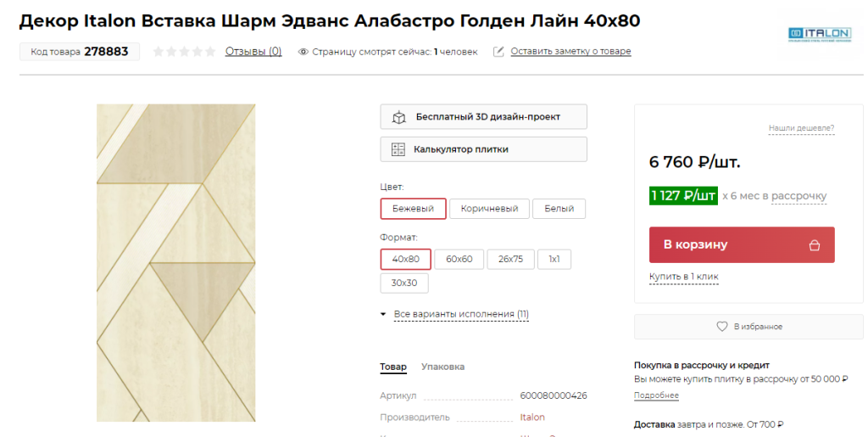Select the Коричневый color option
This screenshot has height=437, width=868.
[489, 209]
